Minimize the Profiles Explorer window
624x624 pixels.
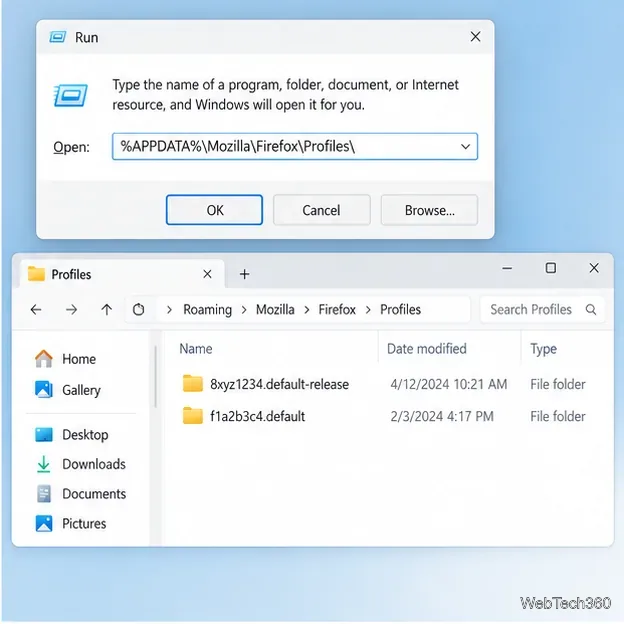click(x=507, y=268)
